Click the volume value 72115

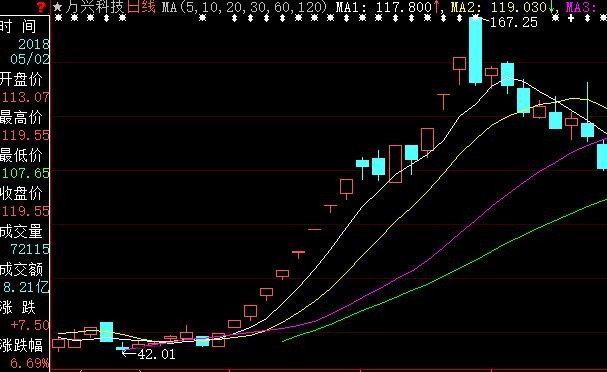pyautogui.click(x=30, y=249)
